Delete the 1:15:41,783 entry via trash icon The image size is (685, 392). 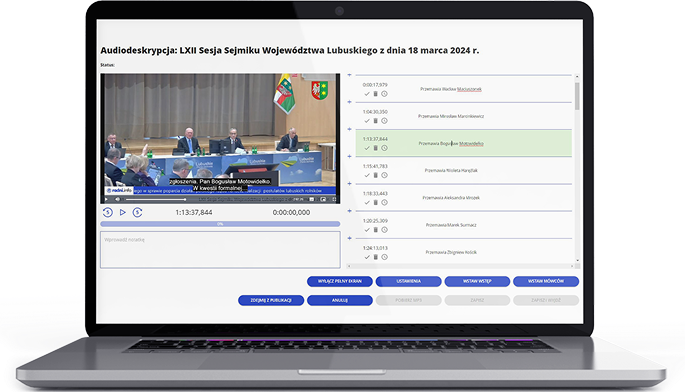tap(375, 175)
